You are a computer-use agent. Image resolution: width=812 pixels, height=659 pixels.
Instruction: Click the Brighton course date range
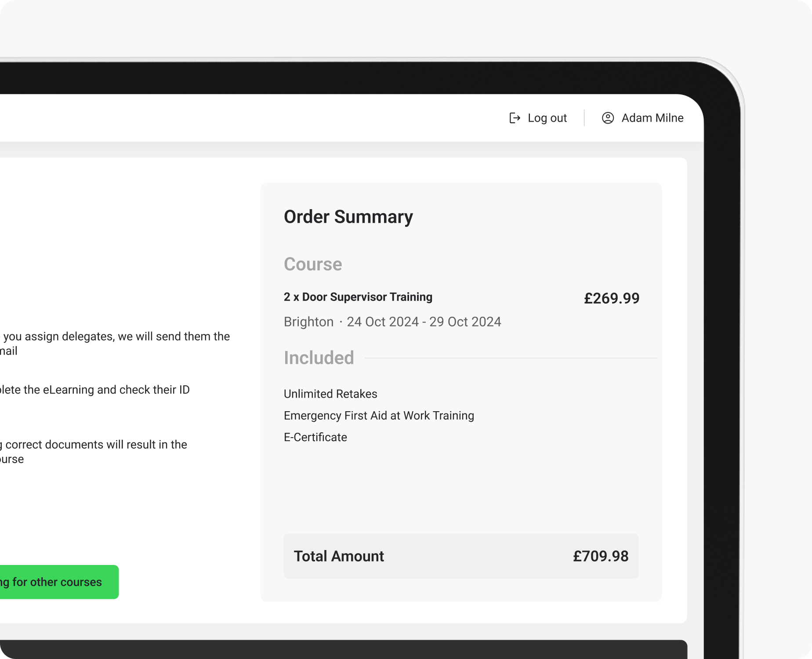(392, 322)
